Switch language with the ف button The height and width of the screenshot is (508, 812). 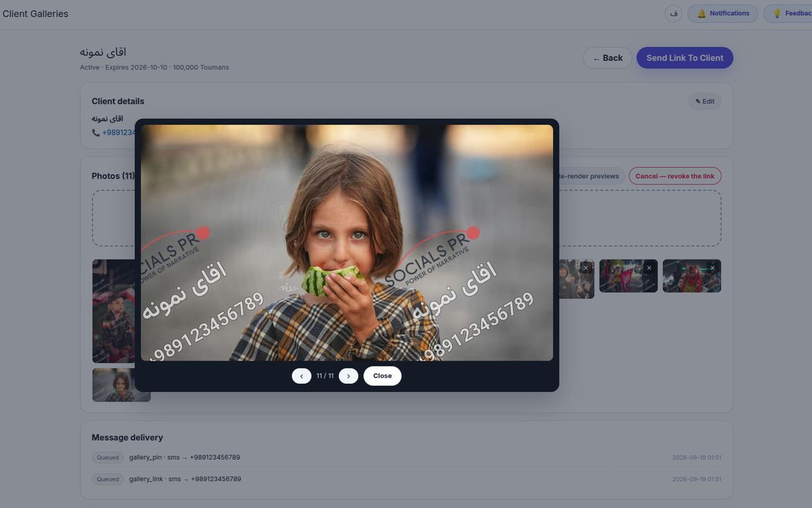673,14
